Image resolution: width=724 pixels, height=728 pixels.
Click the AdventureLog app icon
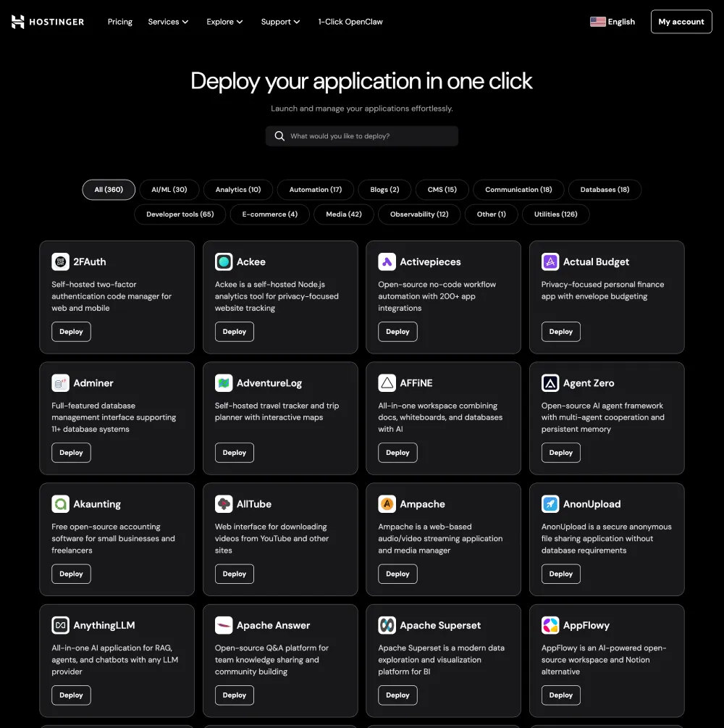click(224, 383)
